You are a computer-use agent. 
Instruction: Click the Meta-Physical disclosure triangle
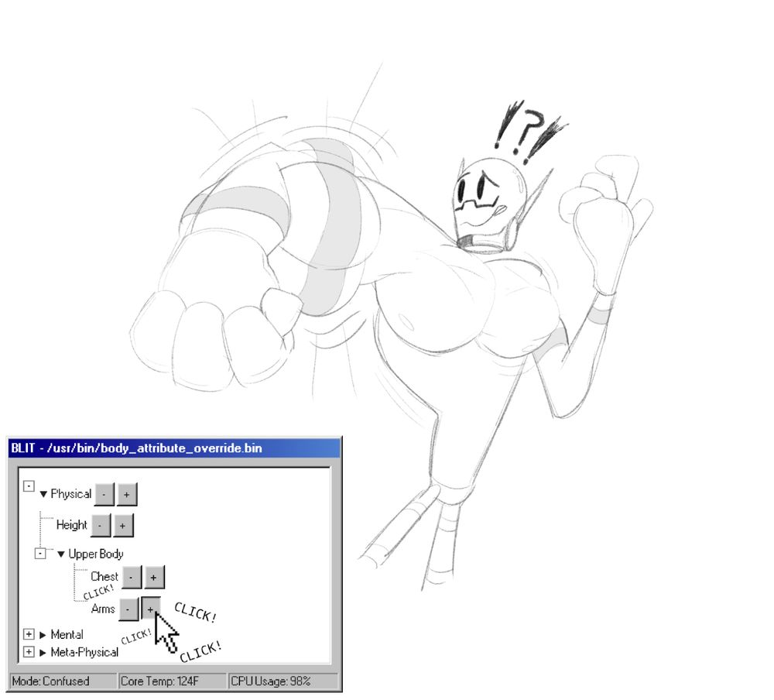click(43, 653)
